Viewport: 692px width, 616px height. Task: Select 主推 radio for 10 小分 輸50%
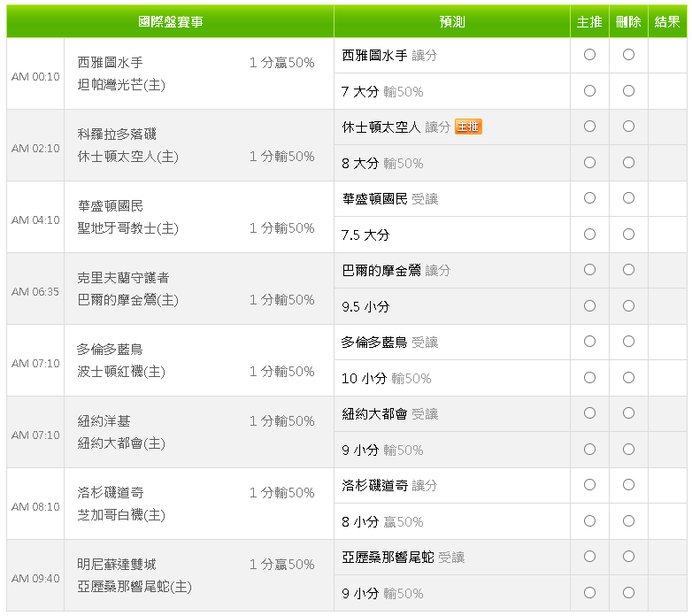pyautogui.click(x=589, y=378)
